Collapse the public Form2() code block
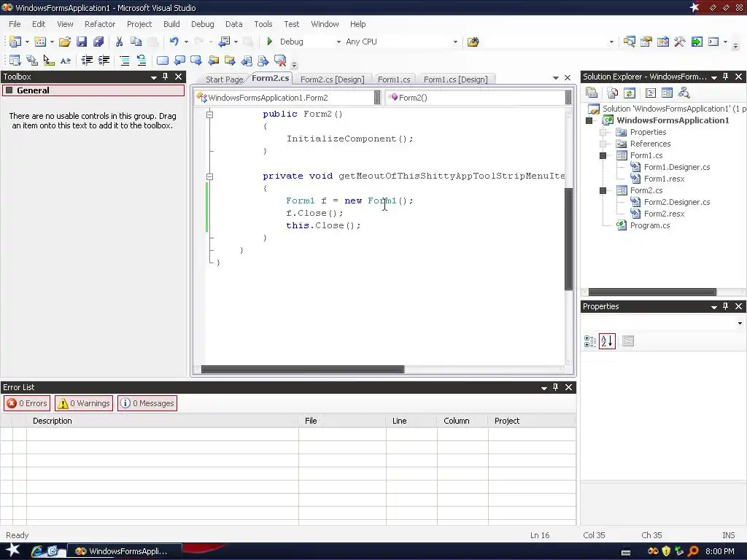 point(209,114)
